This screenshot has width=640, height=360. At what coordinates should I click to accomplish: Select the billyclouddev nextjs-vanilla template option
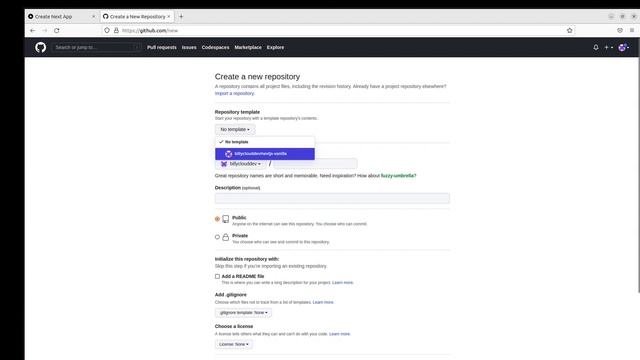(x=265, y=154)
